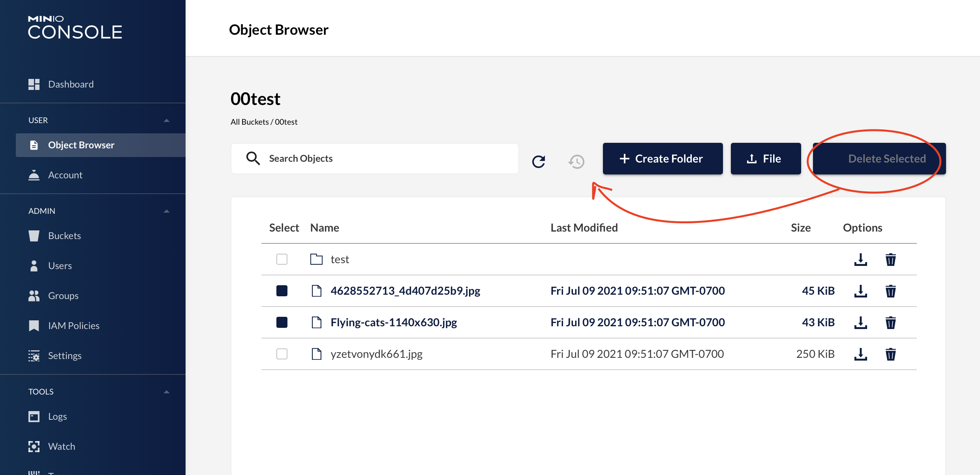Check the yzetvonydk661.jpg checkbox
This screenshot has width=980, height=475.
coord(282,354)
